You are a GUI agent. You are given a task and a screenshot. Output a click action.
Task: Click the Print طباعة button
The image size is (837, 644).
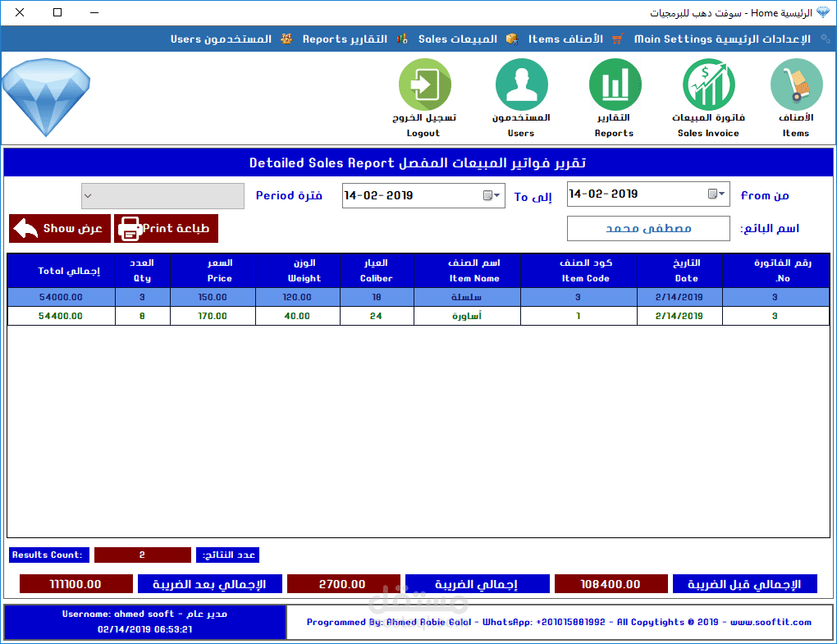pos(166,228)
